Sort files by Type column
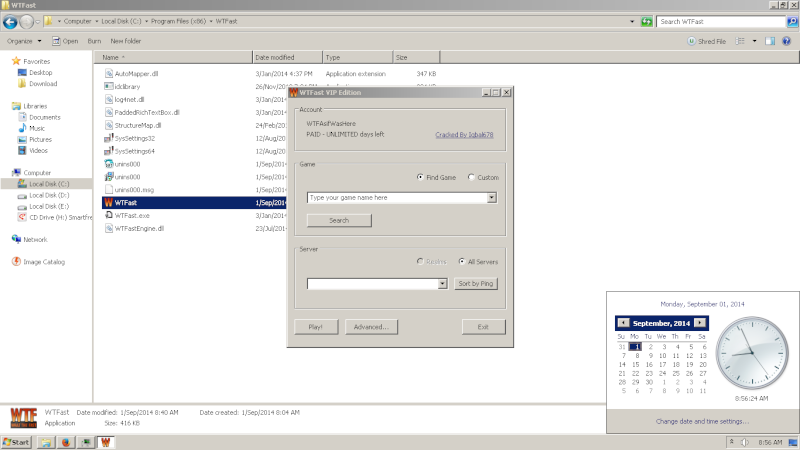The height and width of the screenshot is (450, 800). pyautogui.click(x=358, y=58)
